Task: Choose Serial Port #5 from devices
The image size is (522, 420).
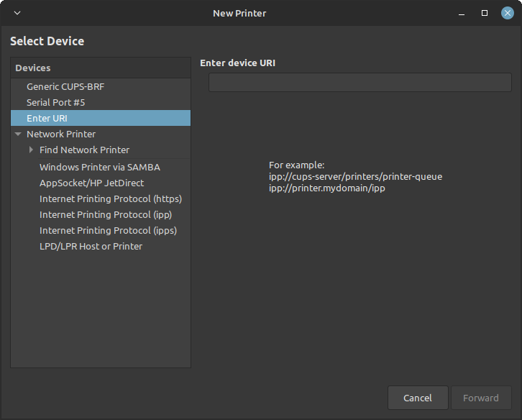Action: 55,102
